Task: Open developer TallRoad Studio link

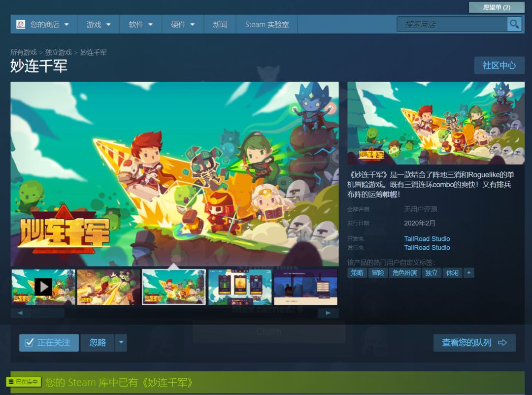Action: (427, 238)
